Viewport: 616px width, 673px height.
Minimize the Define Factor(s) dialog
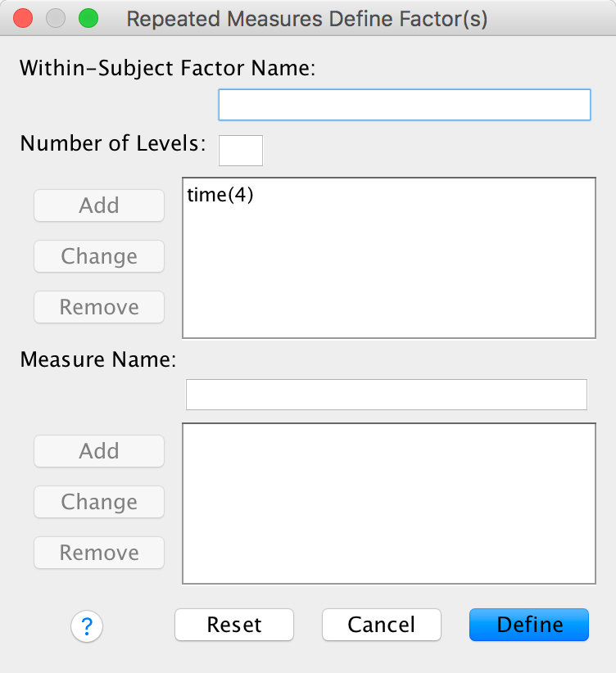(x=55, y=18)
